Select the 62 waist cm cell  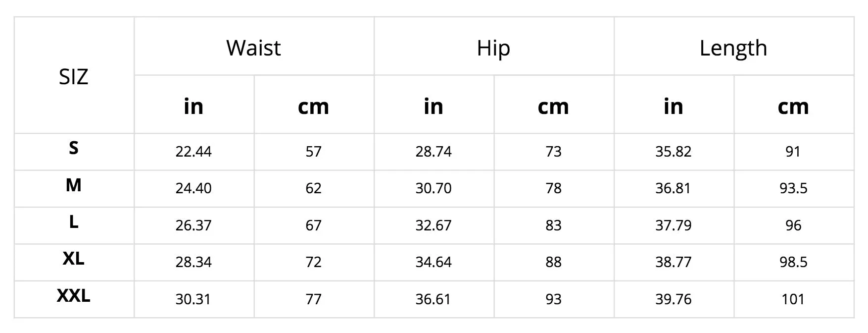pyautogui.click(x=314, y=188)
